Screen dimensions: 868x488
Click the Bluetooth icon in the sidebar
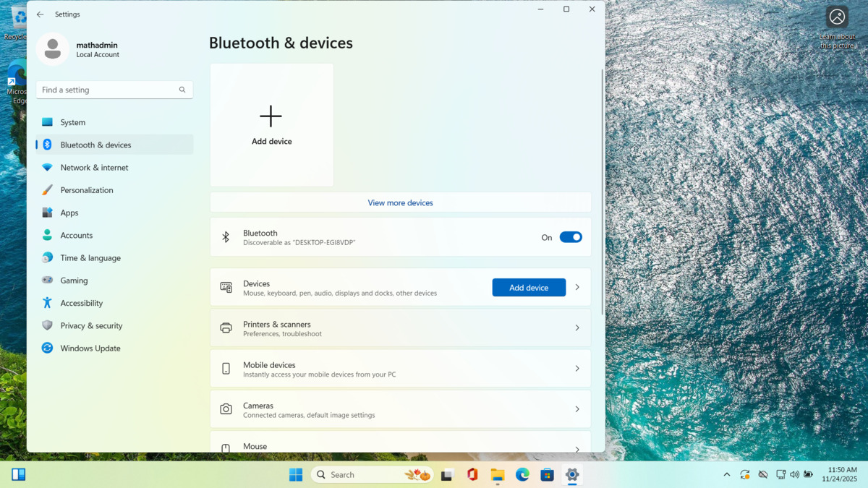click(x=47, y=145)
